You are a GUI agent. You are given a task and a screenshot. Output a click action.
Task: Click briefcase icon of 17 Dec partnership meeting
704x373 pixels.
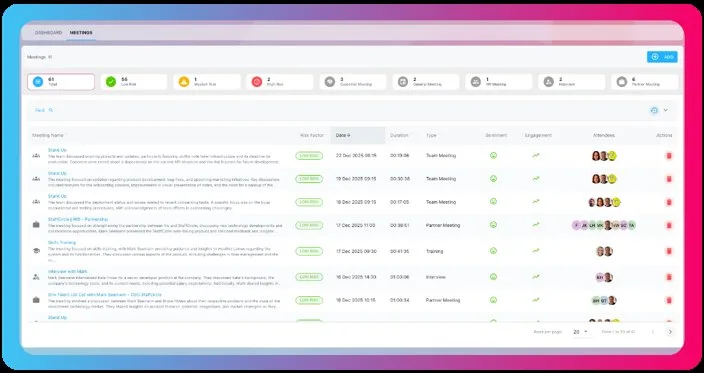36,225
